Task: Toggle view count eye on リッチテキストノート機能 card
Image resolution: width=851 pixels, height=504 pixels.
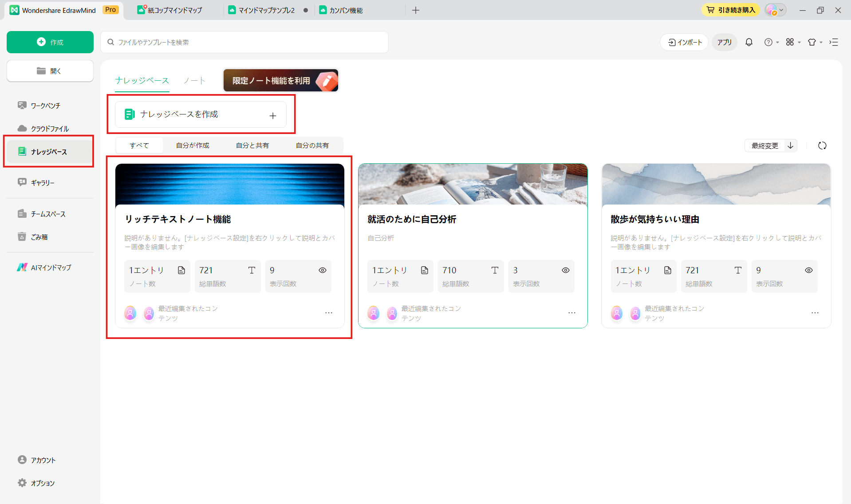Action: [322, 270]
